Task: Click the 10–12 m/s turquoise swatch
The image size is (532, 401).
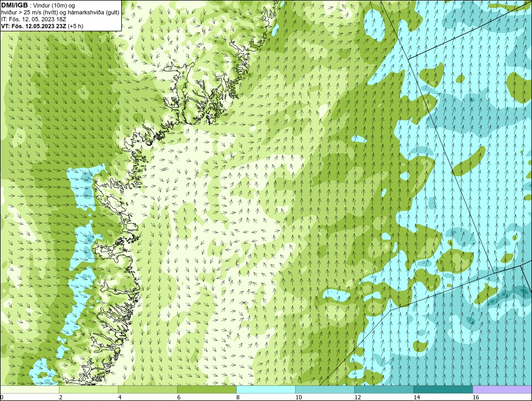Action: coord(325,389)
